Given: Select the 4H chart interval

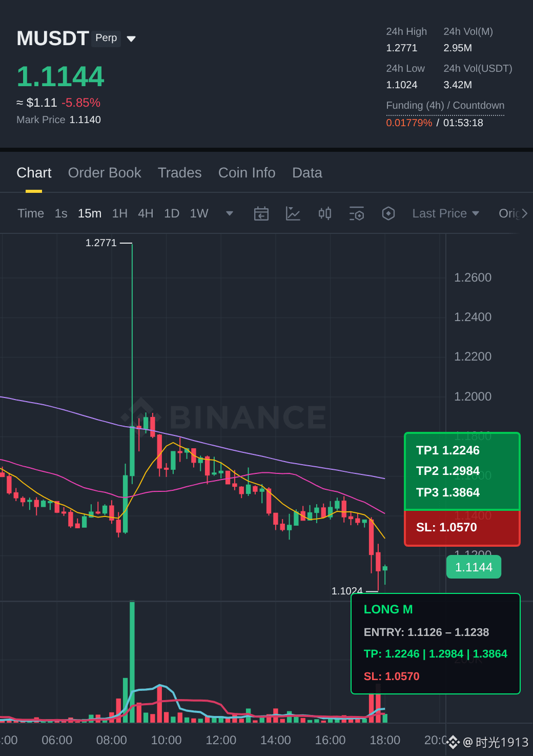Looking at the screenshot, I should (x=146, y=213).
